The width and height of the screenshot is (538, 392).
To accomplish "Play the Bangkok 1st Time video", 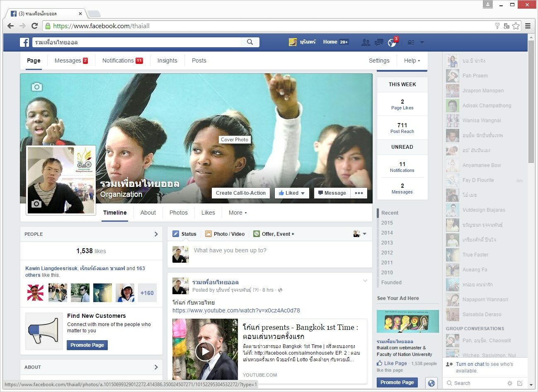I will pos(205,351).
